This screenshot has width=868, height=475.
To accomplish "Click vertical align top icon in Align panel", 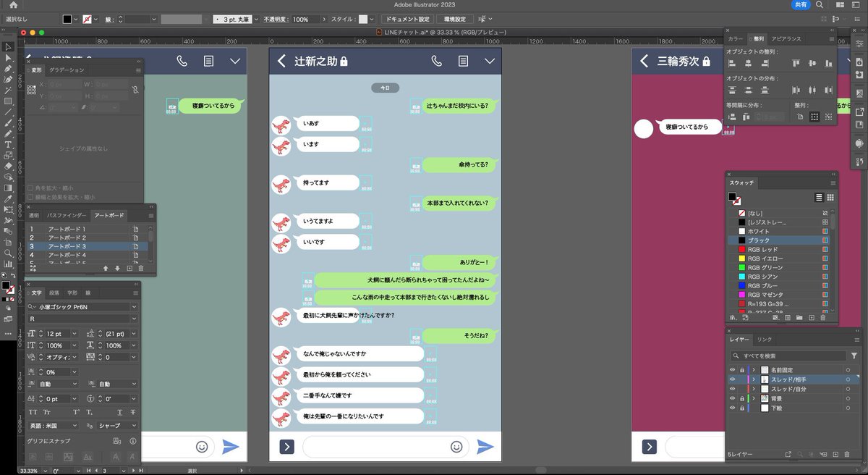I will [x=796, y=64].
